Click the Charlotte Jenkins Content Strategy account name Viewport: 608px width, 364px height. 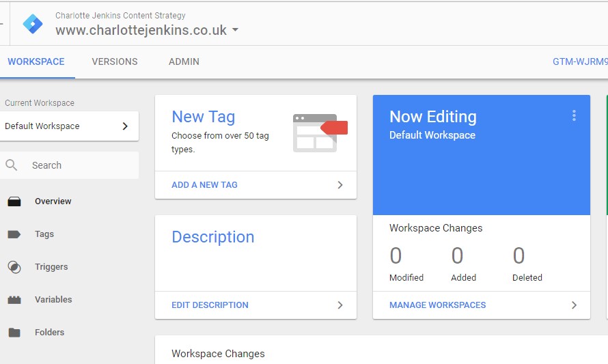(120, 16)
